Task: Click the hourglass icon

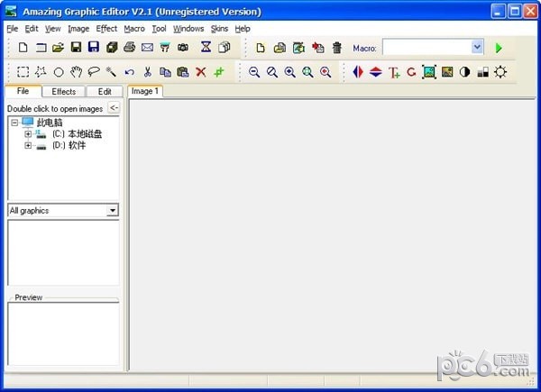Action: click(x=206, y=47)
